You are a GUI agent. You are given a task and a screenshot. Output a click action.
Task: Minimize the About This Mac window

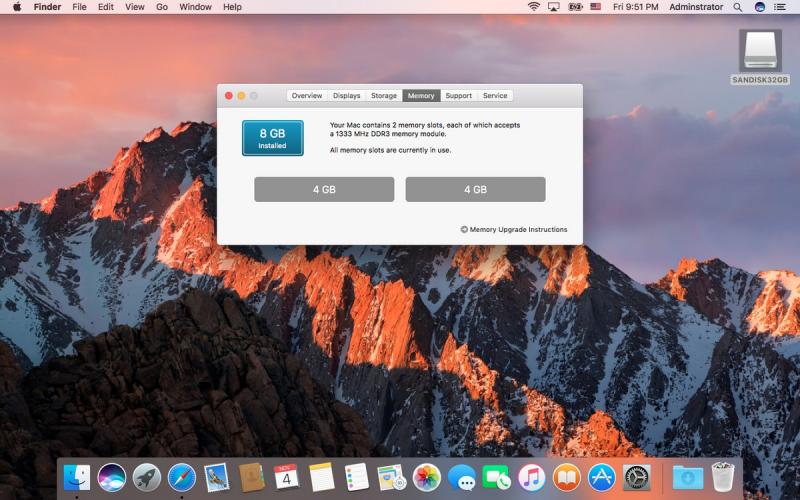[x=241, y=95]
